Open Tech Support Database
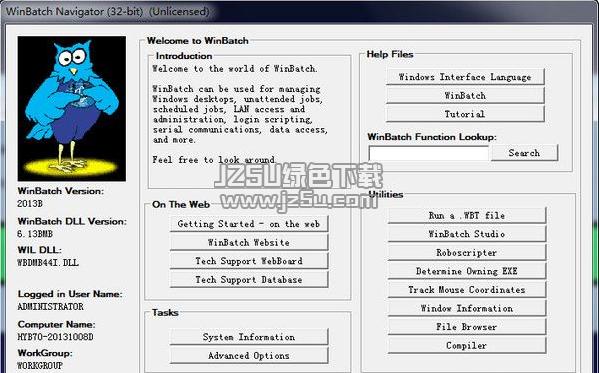The height and width of the screenshot is (373, 599). (x=249, y=279)
